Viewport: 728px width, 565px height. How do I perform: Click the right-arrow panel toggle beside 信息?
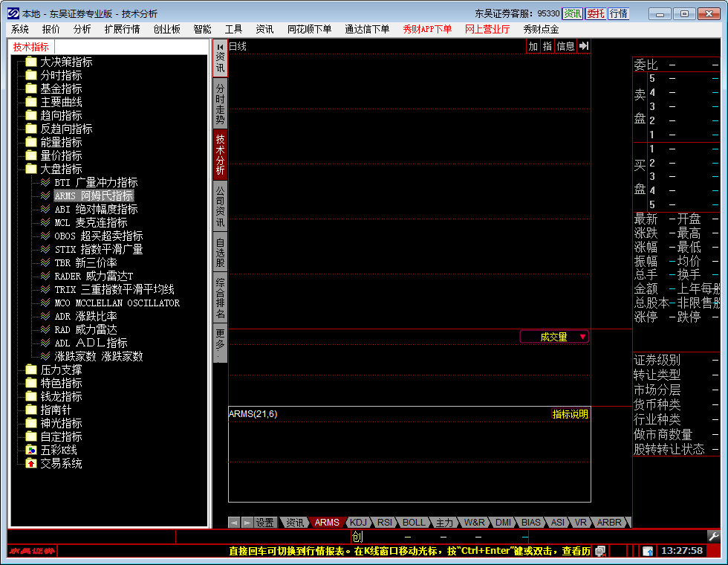[584, 46]
